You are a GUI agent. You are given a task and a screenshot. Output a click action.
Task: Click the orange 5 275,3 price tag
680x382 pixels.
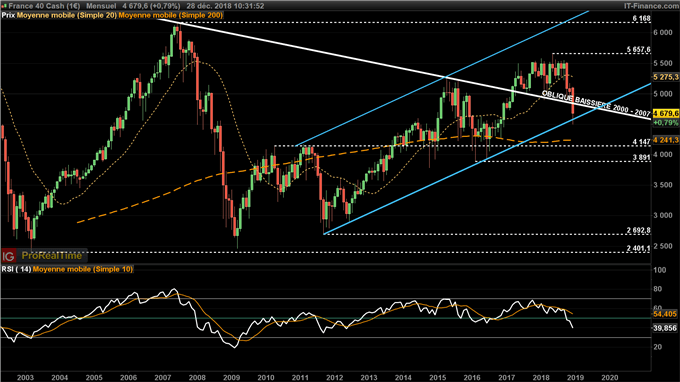665,77
